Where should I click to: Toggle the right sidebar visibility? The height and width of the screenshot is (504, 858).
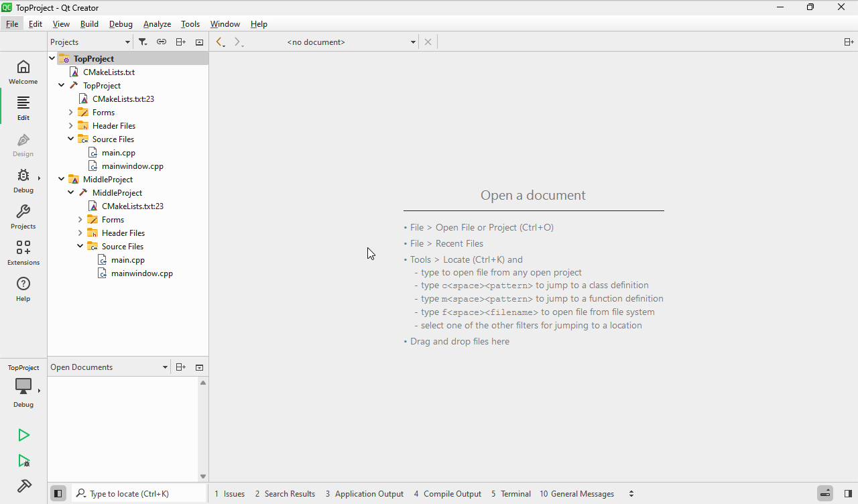848,494
